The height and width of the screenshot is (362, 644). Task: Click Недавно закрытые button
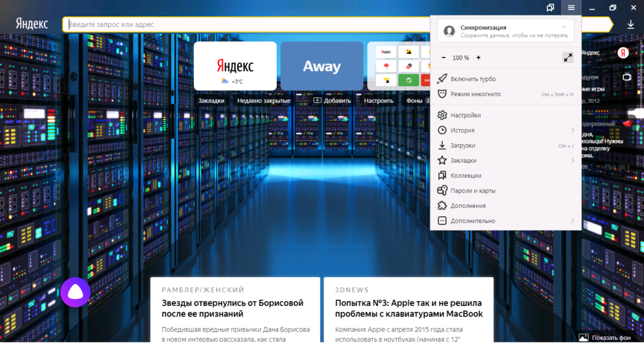(264, 101)
